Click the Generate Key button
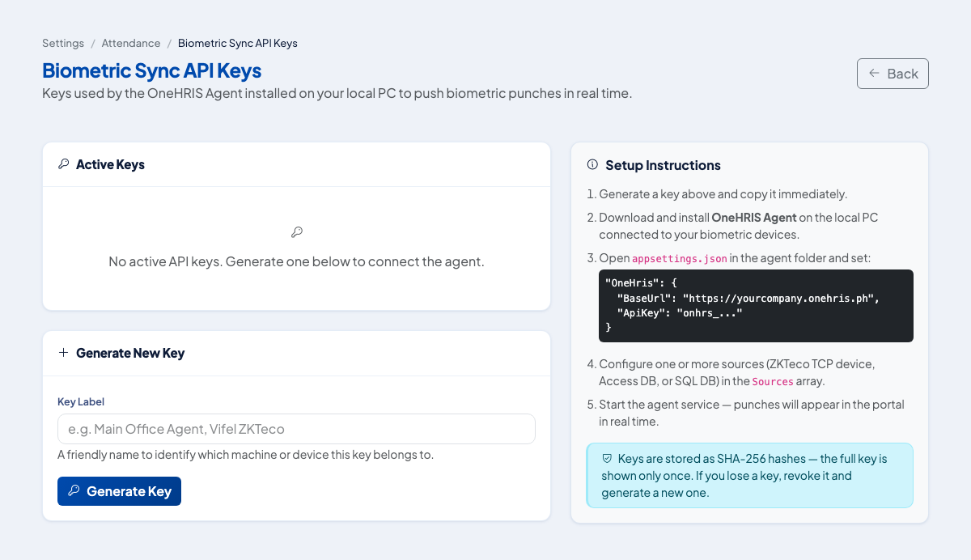Screen dimensions: 971x560 coord(119,491)
